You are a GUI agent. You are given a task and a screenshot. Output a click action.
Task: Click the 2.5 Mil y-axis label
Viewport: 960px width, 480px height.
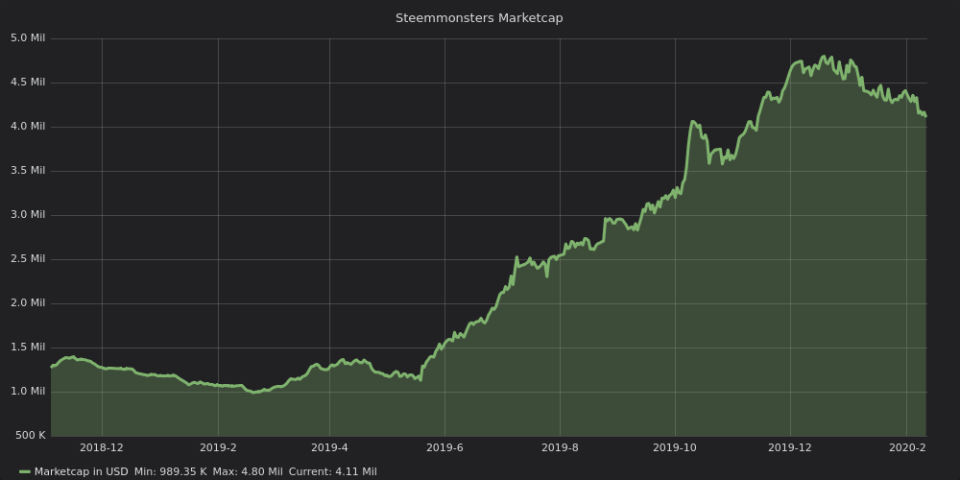click(x=28, y=258)
